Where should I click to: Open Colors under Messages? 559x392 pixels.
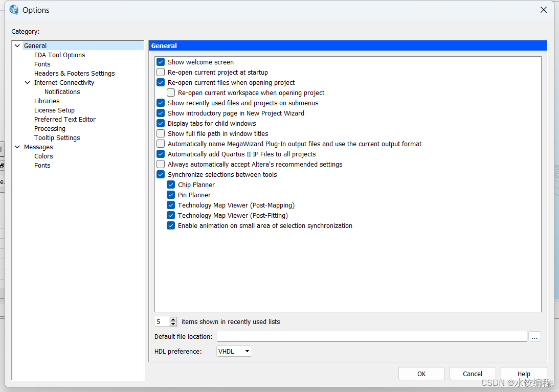click(x=43, y=156)
